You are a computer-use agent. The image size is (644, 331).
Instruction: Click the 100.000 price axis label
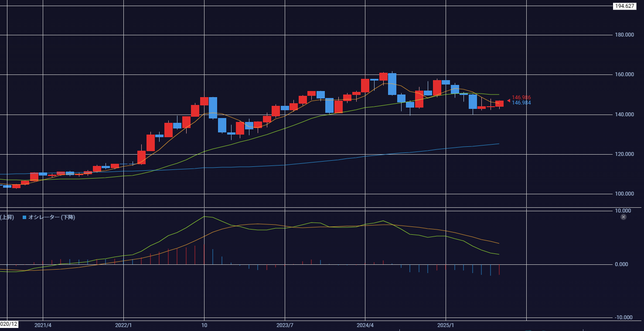pyautogui.click(x=625, y=194)
